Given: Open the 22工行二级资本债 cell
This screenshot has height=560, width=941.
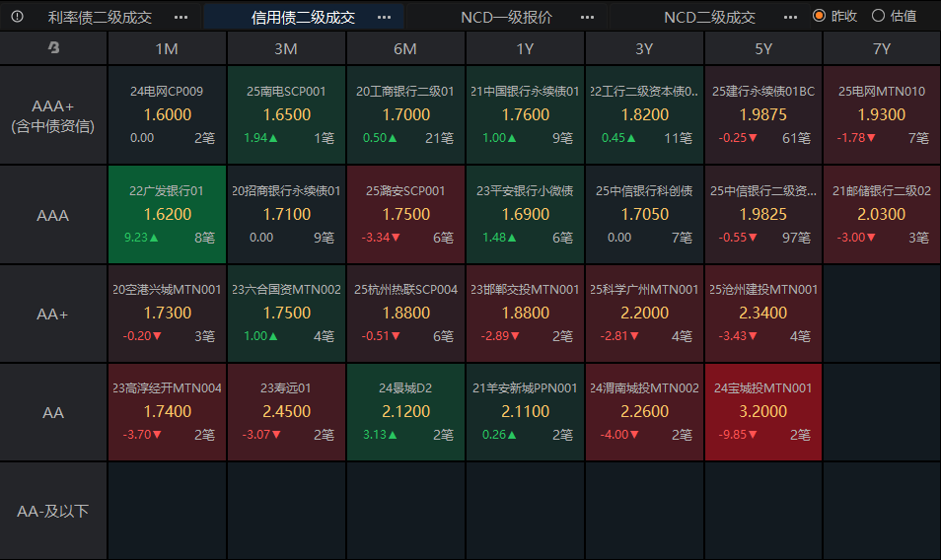Looking at the screenshot, I should 644,115.
